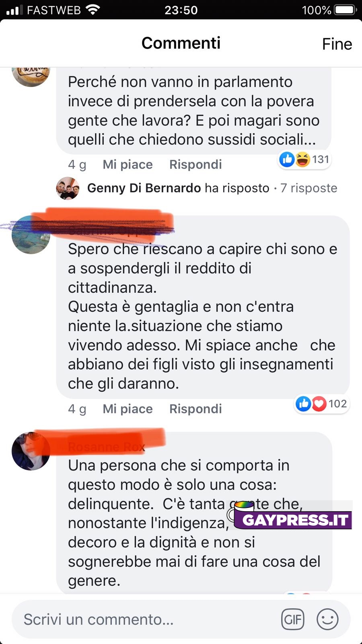Tap the heart reaction showing 102
The image size is (362, 644).
(x=319, y=404)
